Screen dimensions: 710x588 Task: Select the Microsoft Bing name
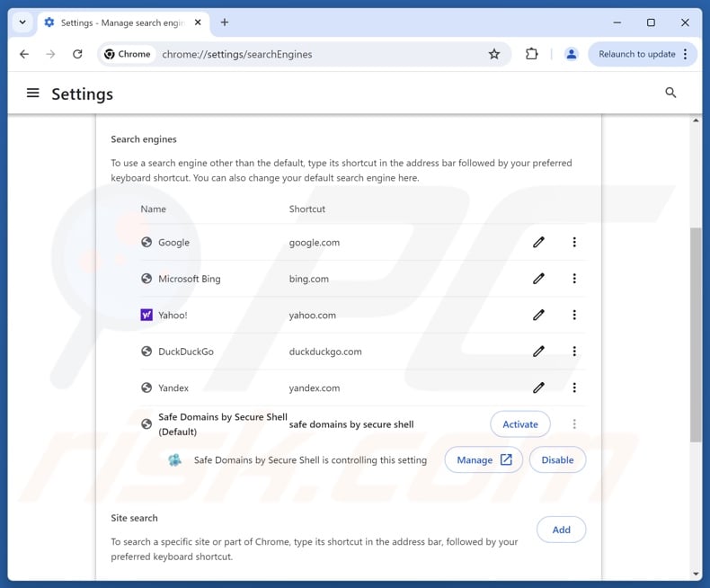190,279
